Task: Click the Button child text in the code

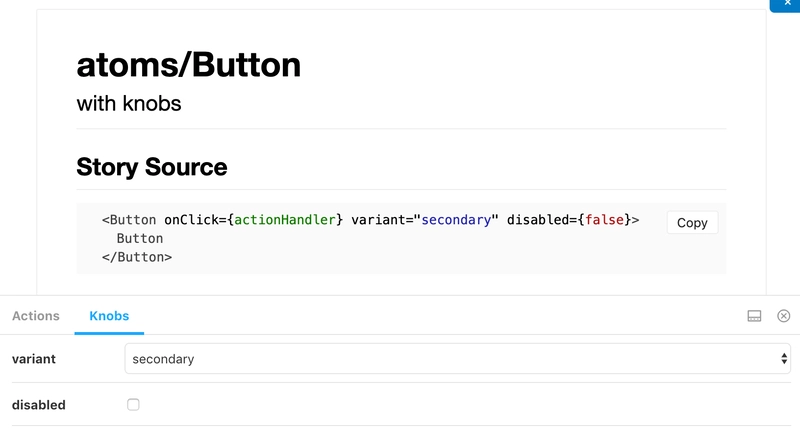Action: 140,239
